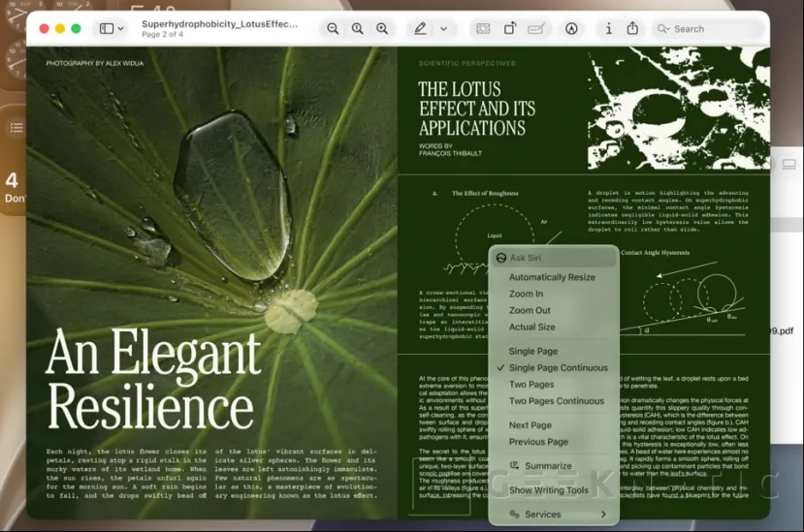The width and height of the screenshot is (804, 532).
Task: Toggle checked Single Page Continuous option
Action: click(x=554, y=367)
